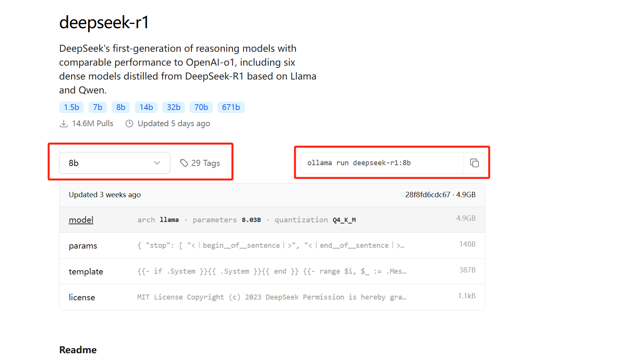Open the model file link
644x364 pixels.
[x=81, y=220]
